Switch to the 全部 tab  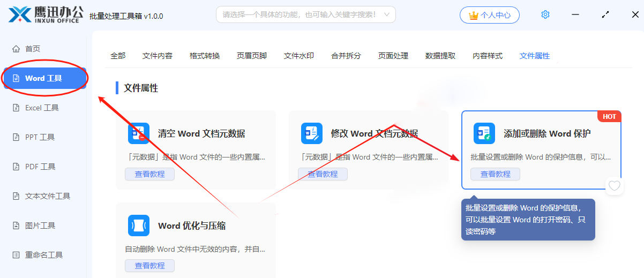click(118, 56)
